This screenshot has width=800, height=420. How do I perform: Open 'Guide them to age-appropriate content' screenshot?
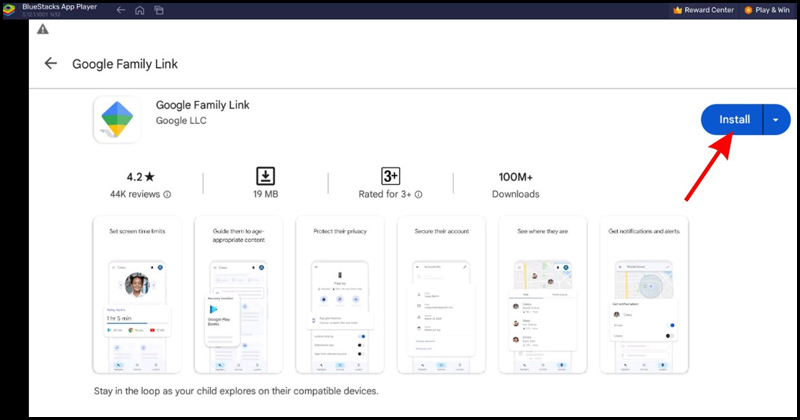(238, 295)
